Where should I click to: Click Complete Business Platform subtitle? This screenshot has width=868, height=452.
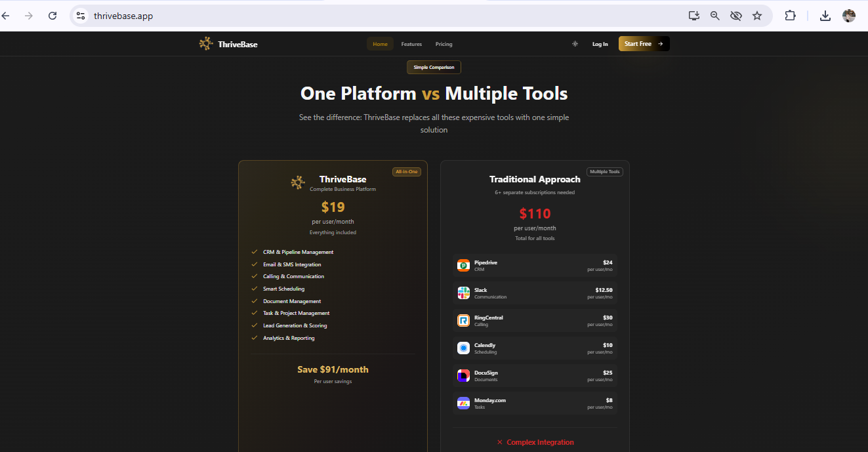pos(343,189)
